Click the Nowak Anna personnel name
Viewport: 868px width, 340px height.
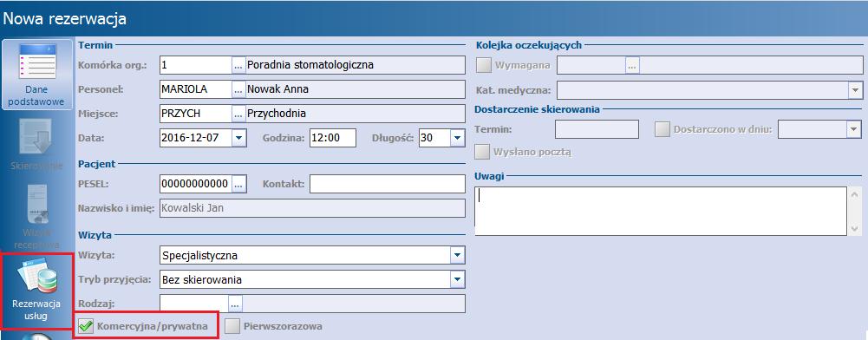[277, 89]
